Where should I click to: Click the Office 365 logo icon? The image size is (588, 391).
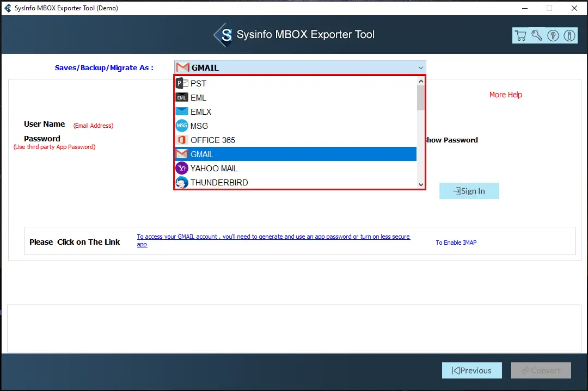(x=182, y=140)
